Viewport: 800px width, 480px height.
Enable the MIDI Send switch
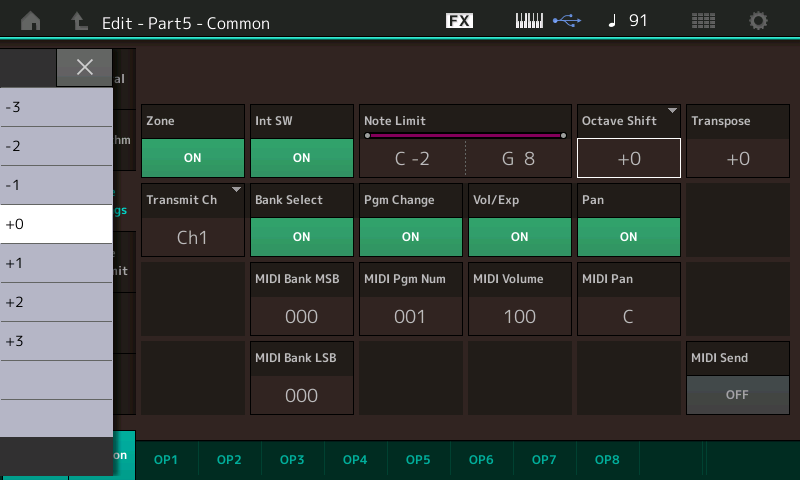737,394
